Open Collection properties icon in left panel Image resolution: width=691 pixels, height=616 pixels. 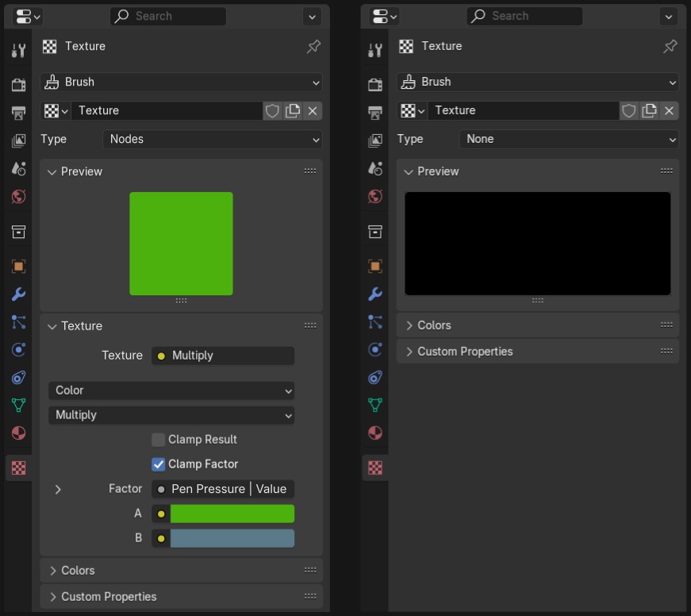18,232
